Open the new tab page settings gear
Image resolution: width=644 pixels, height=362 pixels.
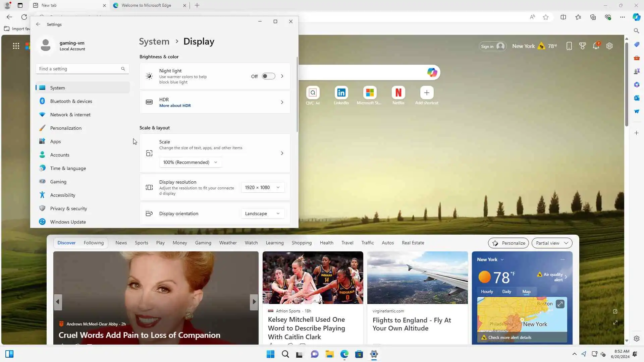pyautogui.click(x=609, y=46)
